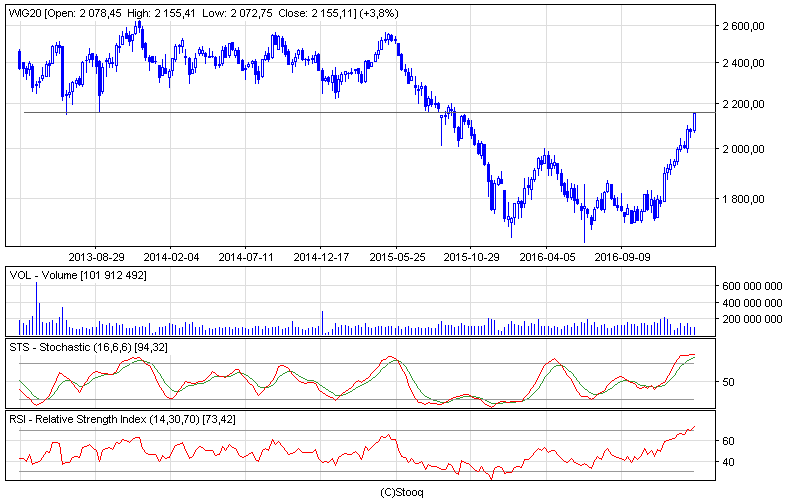
Task: Click the RSI - Relative Strength Index title
Action: point(122,419)
